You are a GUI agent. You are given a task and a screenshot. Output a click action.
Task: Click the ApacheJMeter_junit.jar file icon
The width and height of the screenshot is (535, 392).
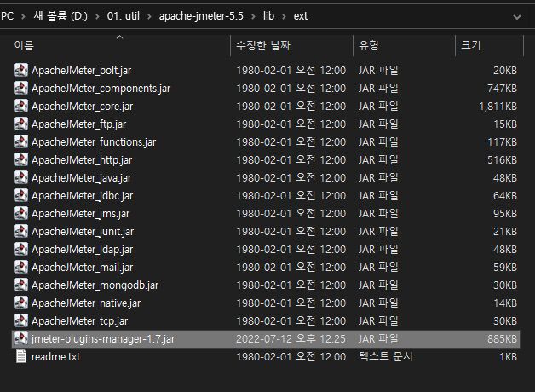21,231
